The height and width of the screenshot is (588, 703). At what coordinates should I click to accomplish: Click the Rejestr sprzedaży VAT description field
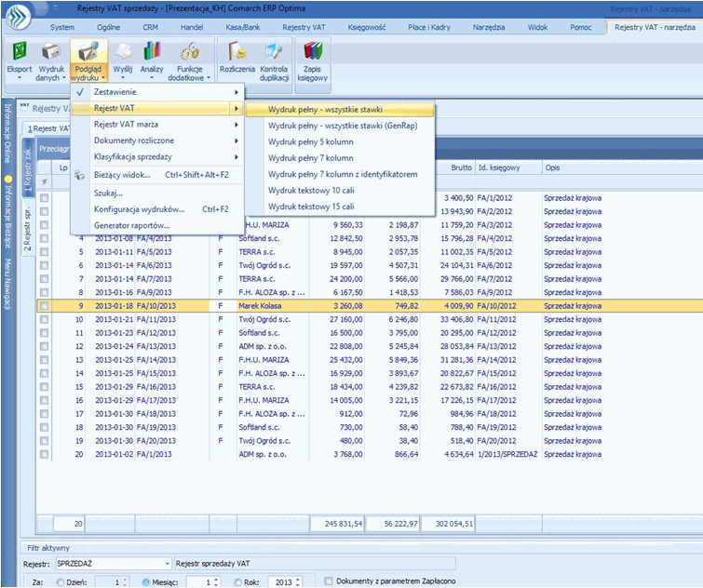click(315, 564)
